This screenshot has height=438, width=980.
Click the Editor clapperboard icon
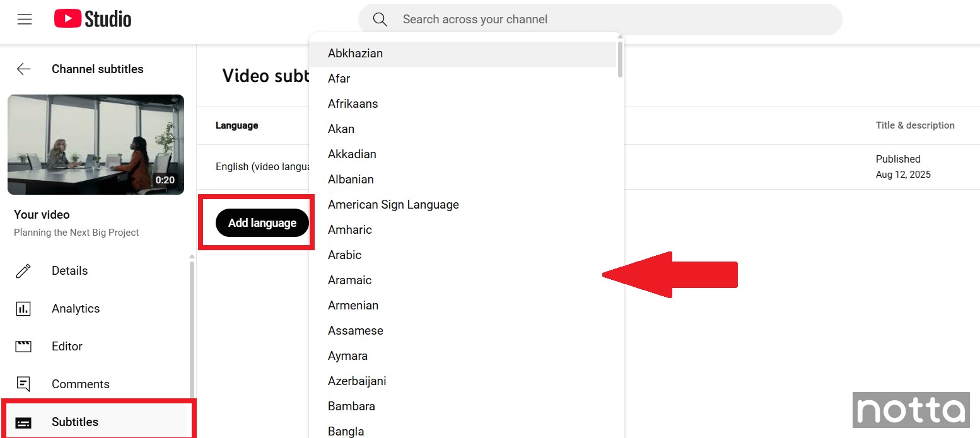(23, 347)
